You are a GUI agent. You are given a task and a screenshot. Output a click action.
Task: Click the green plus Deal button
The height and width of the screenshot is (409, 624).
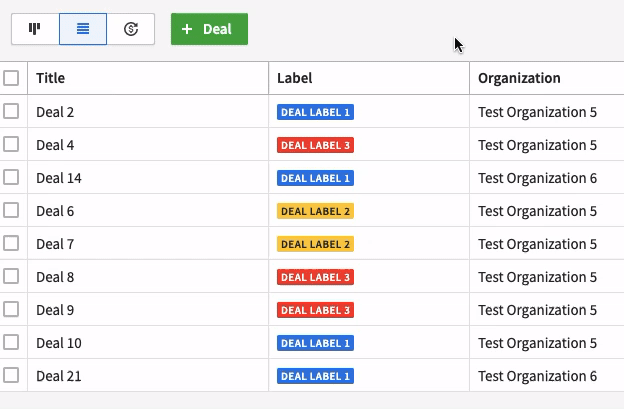pos(209,29)
